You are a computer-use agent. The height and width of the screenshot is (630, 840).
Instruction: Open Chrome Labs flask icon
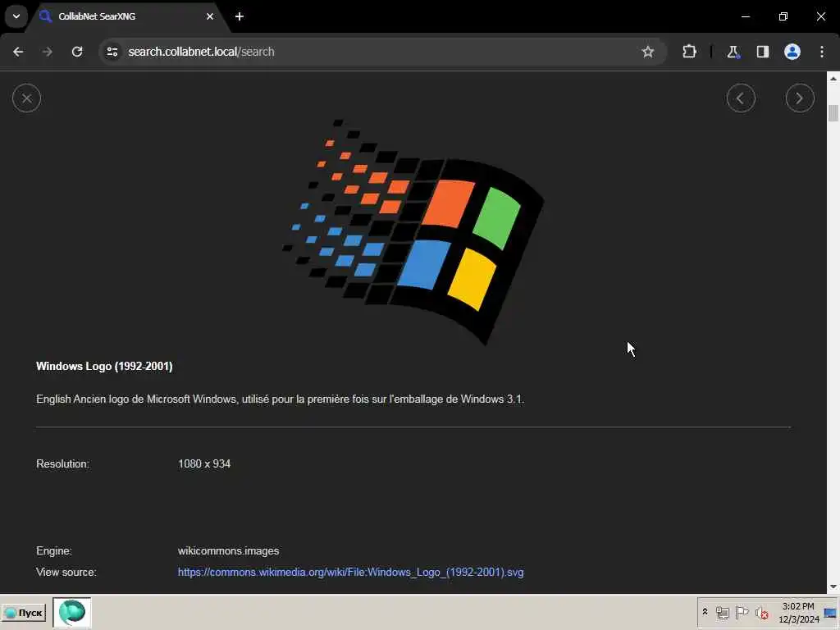pyautogui.click(x=733, y=52)
